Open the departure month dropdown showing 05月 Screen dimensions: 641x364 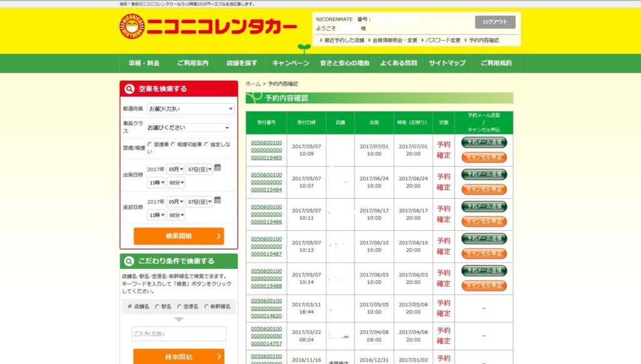[176, 169]
